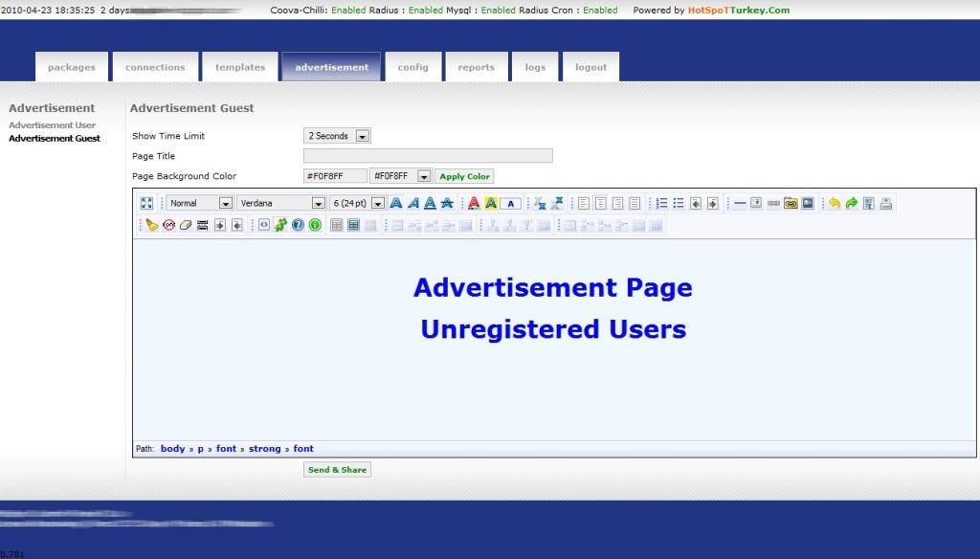Click the Apply Color button
This screenshot has height=559, width=980.
pyautogui.click(x=464, y=176)
